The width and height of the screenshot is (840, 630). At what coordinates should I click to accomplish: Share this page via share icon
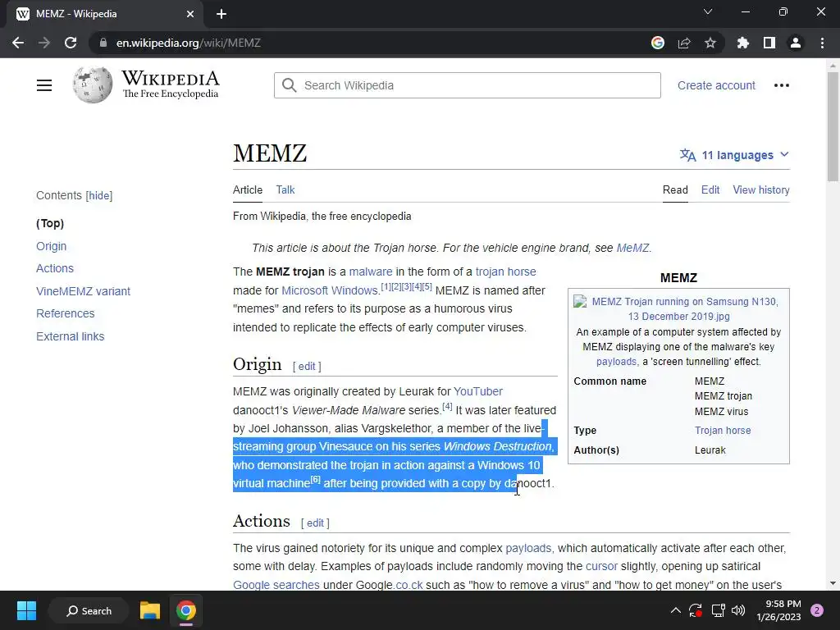pyautogui.click(x=684, y=43)
